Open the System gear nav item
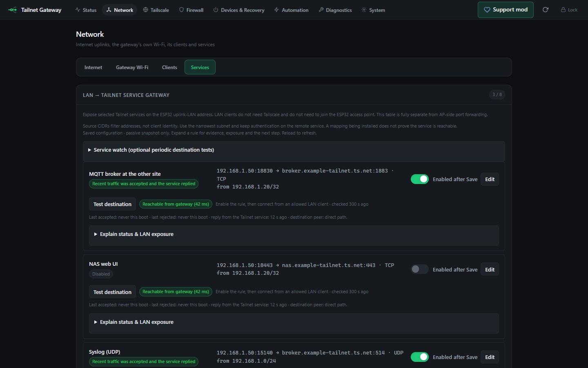Screen dimensions: 588x368 [373, 10]
